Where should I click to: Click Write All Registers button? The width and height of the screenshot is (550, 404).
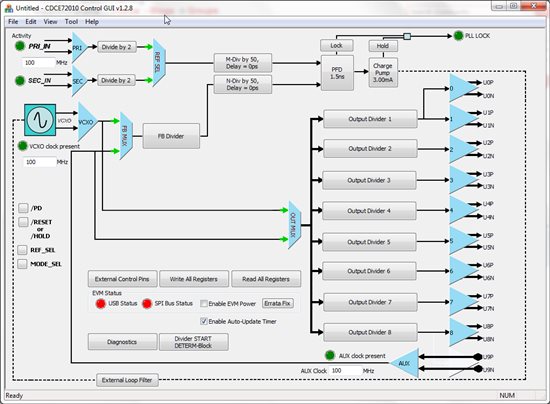point(194,279)
